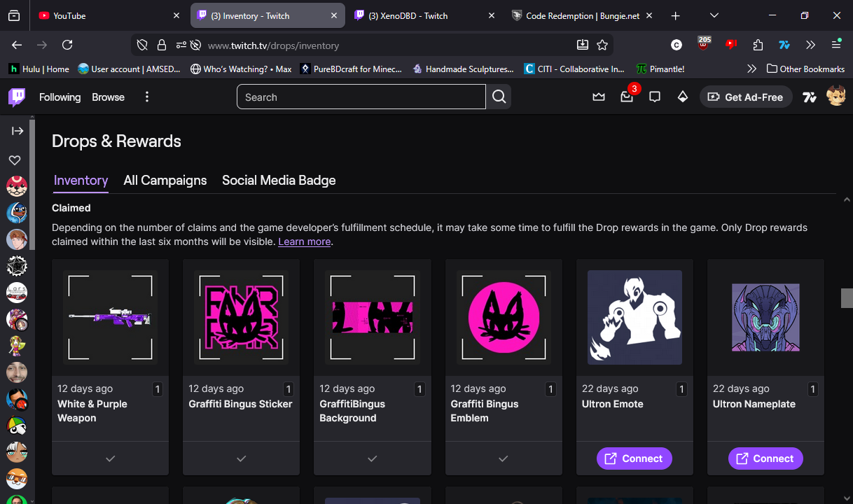Open the Social Media Badge tab

(x=279, y=181)
